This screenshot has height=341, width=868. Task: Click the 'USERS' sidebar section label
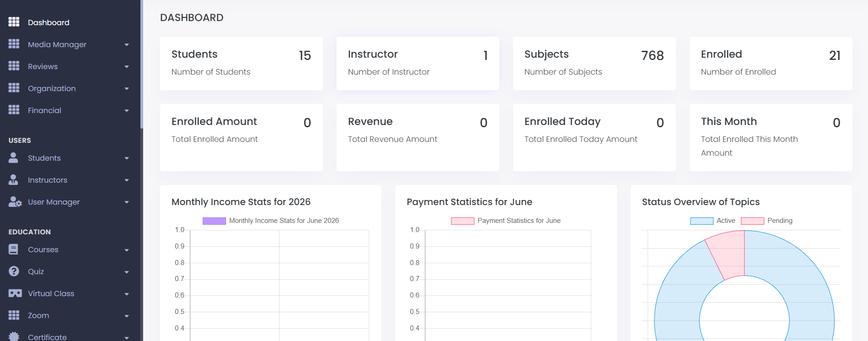coord(20,141)
